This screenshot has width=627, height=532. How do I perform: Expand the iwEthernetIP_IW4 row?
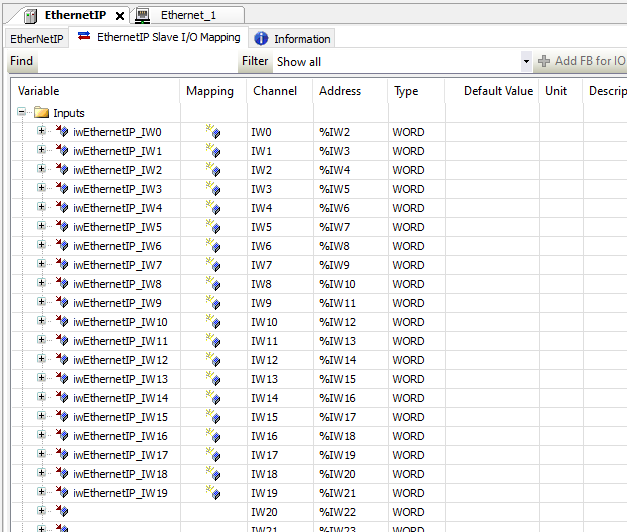pyautogui.click(x=41, y=206)
